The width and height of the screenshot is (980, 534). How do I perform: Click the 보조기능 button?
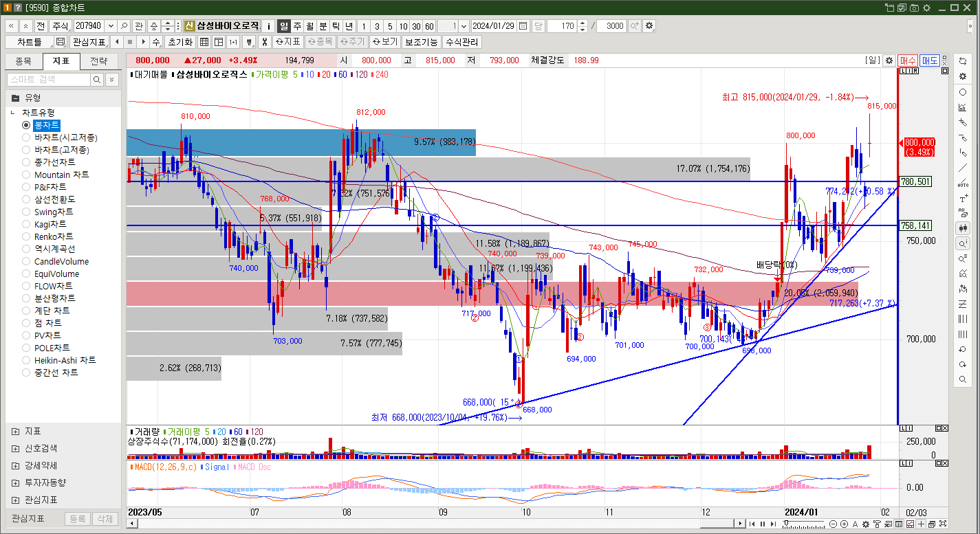click(x=421, y=42)
